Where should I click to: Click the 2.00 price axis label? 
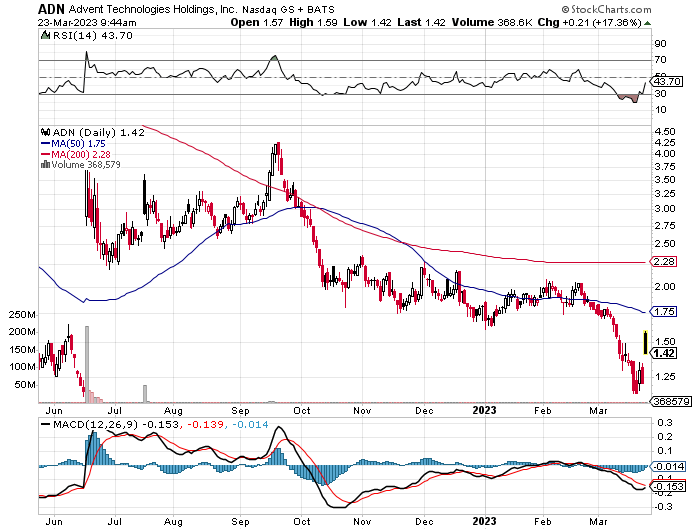click(665, 287)
